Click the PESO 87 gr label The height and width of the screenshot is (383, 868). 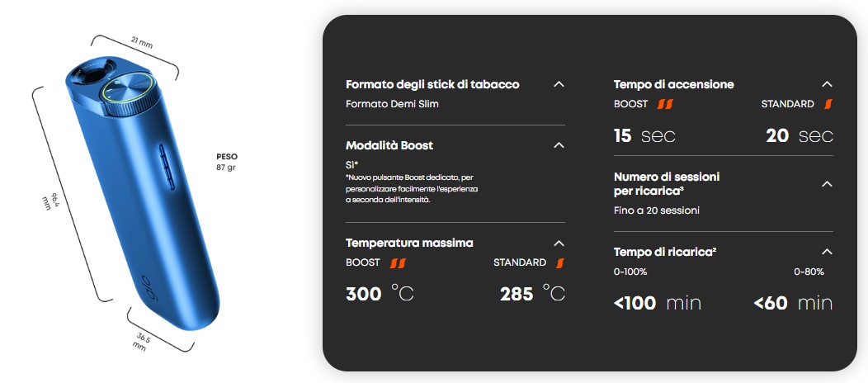point(226,162)
